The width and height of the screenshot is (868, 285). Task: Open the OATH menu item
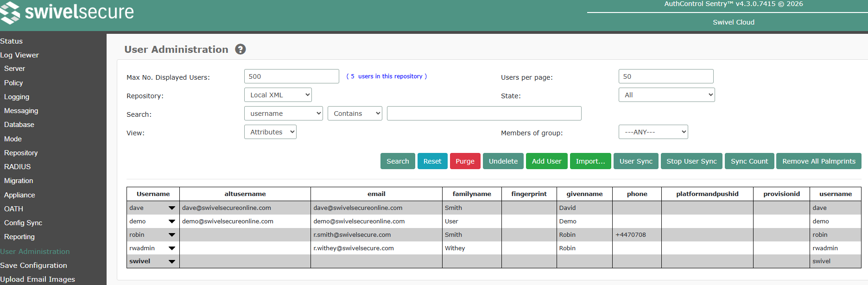click(x=13, y=209)
